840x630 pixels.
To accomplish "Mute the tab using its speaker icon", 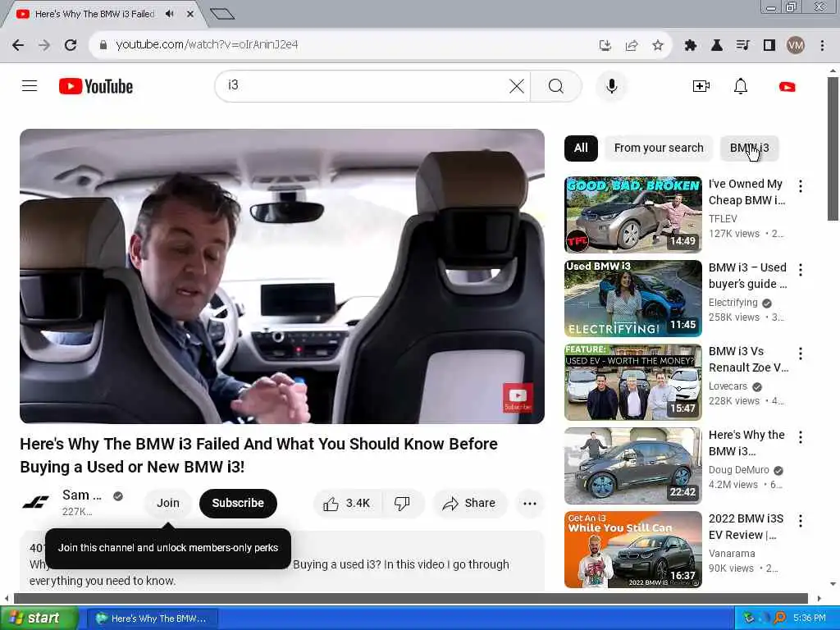I will (x=170, y=14).
